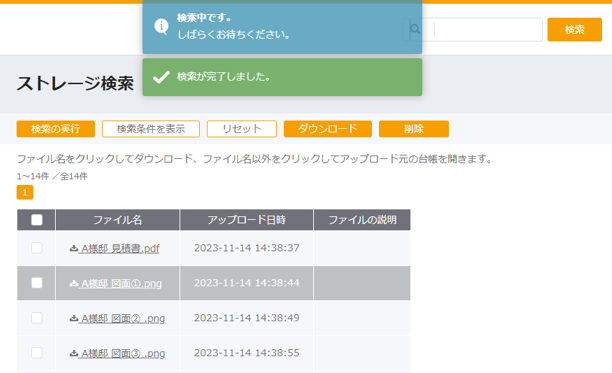Click the ダウンロード button
This screenshot has width=612, height=373.
(327, 129)
